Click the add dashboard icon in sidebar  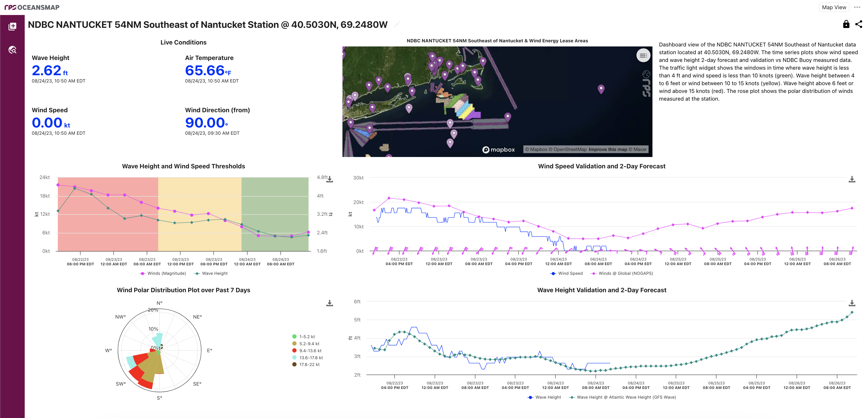pos(12,26)
